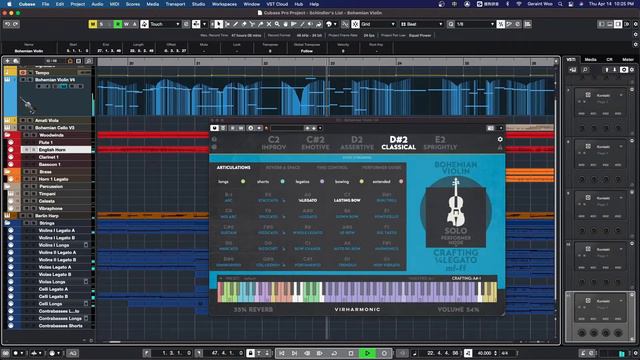Image resolution: width=640 pixels, height=360 pixels.
Task: Toggle the extended articulation group dot
Action: pos(401,182)
